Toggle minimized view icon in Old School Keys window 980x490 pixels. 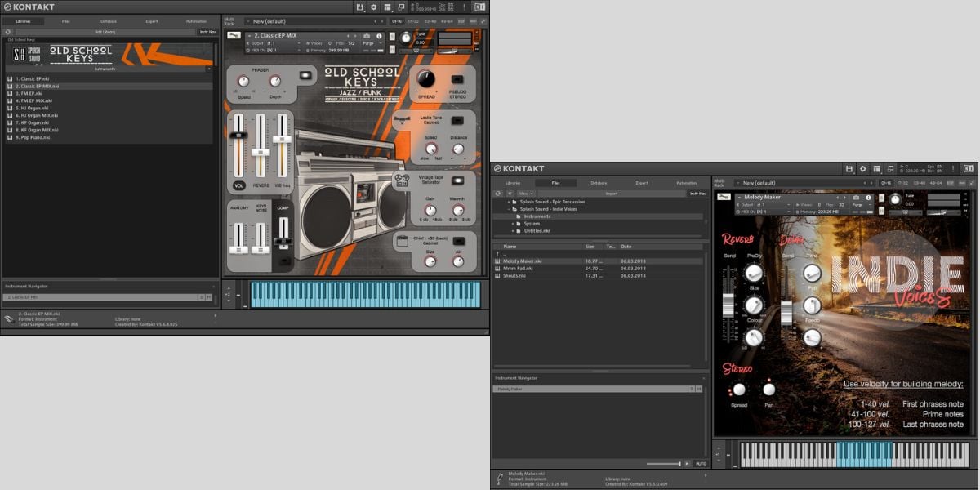coord(401,7)
